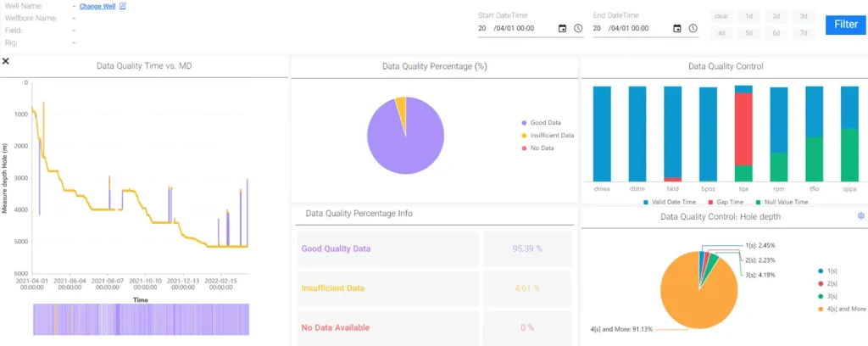Click the Change Well link
The height and width of the screenshot is (346, 868).
coord(97,6)
